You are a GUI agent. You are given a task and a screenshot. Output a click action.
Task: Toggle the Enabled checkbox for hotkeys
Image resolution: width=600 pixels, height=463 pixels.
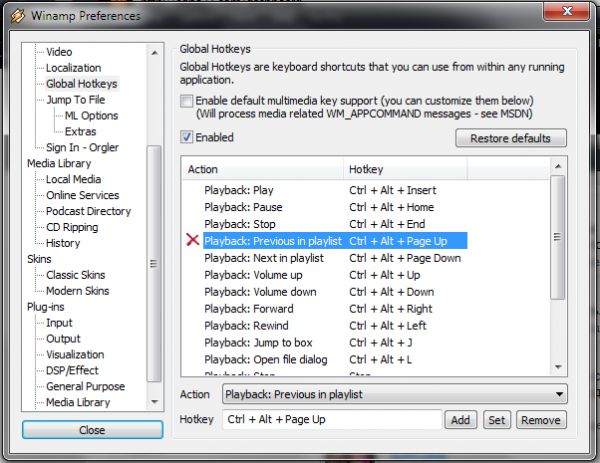[187, 137]
